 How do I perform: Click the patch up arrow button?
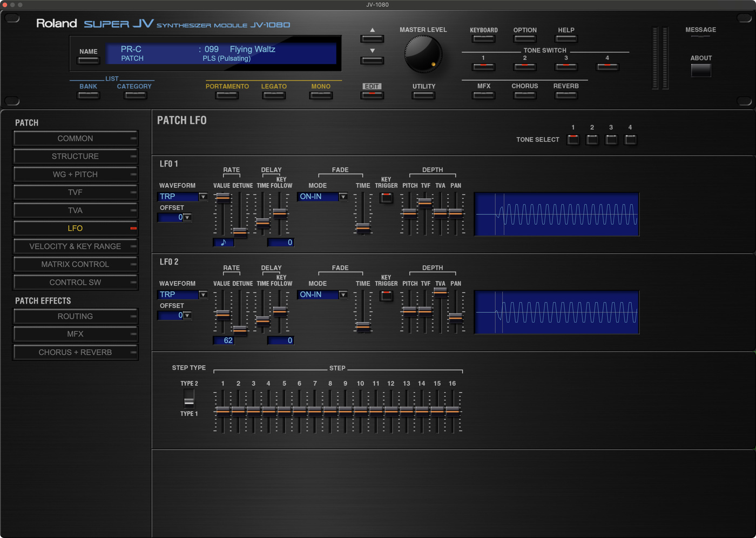(x=372, y=39)
